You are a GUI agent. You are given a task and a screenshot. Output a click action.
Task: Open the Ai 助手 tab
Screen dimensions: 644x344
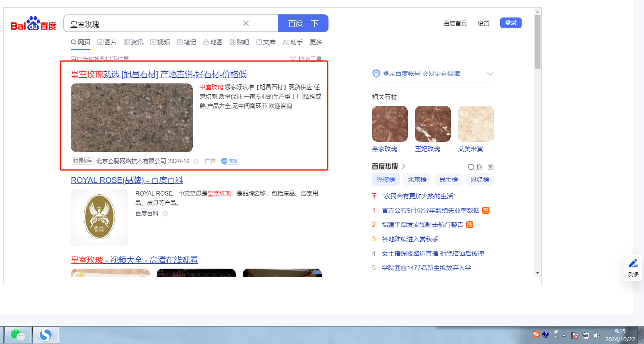coord(293,42)
